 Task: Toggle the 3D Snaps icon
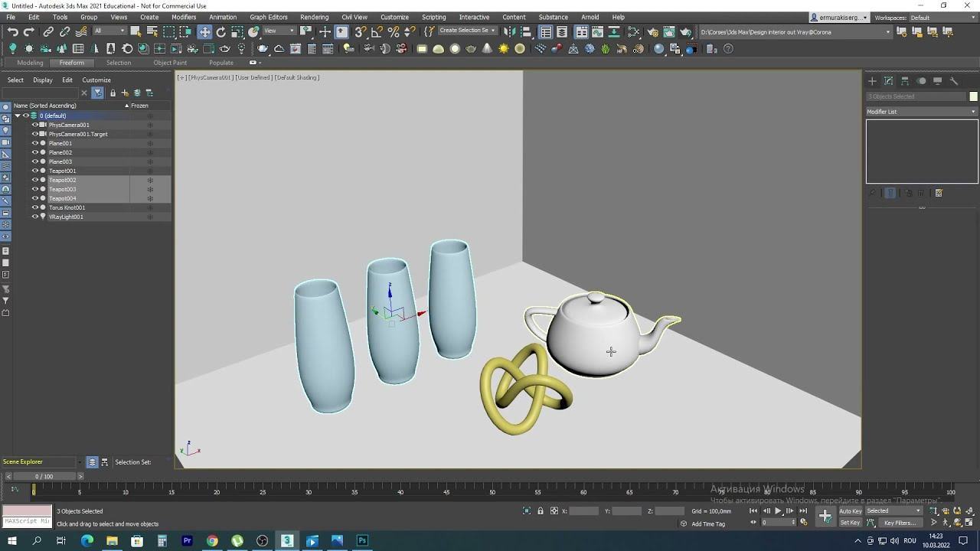tap(360, 31)
